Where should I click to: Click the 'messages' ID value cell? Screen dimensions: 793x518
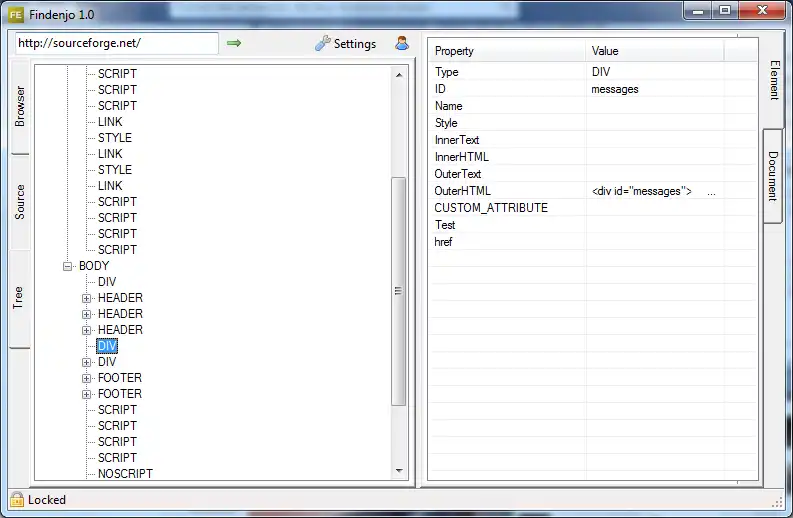tap(615, 90)
